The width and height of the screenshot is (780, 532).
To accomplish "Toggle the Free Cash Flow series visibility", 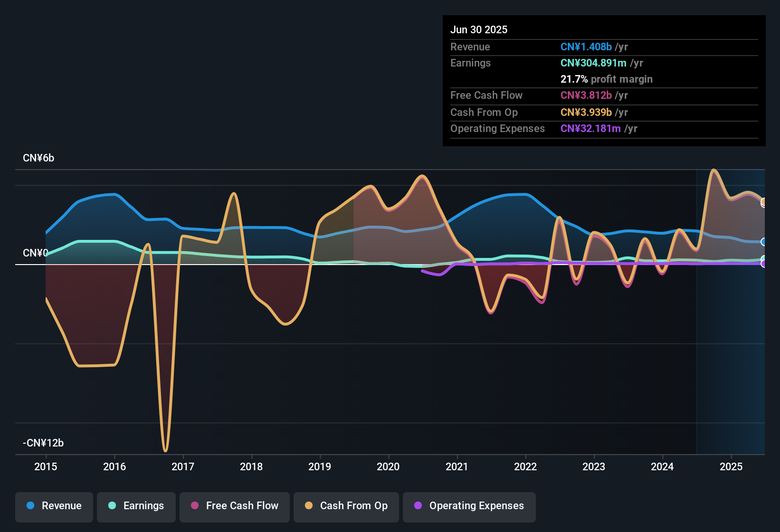I will point(234,506).
